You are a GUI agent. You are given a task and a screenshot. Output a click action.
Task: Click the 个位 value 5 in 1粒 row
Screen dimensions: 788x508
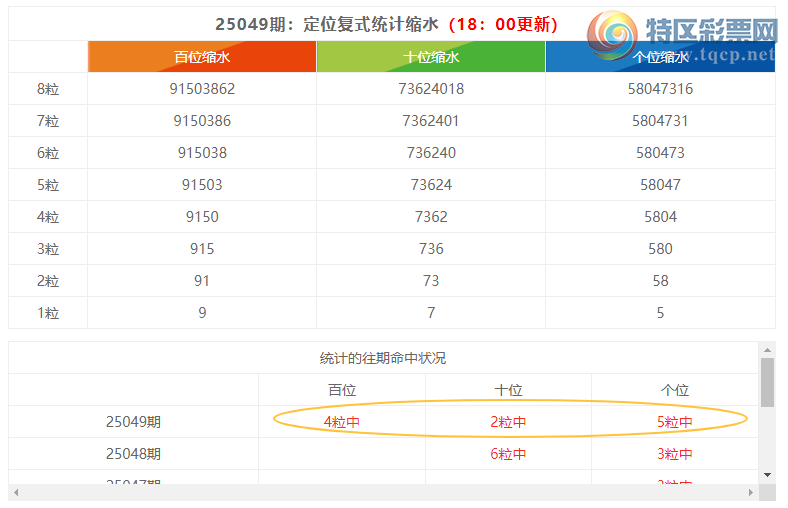(660, 313)
